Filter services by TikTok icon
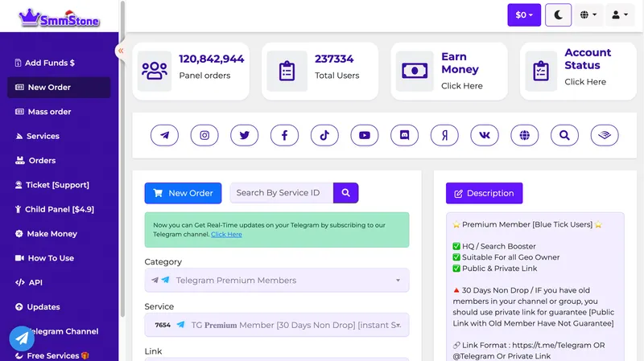Viewport: 644px width, 361px height. [x=324, y=135]
